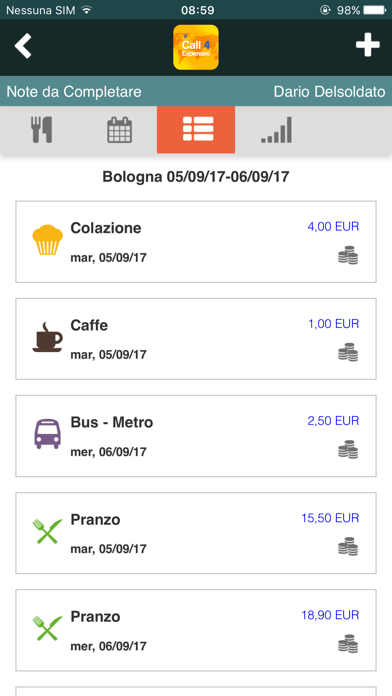The height and width of the screenshot is (696, 392).
Task: Tap the muffin icon for Colazione
Action: pyautogui.click(x=47, y=240)
